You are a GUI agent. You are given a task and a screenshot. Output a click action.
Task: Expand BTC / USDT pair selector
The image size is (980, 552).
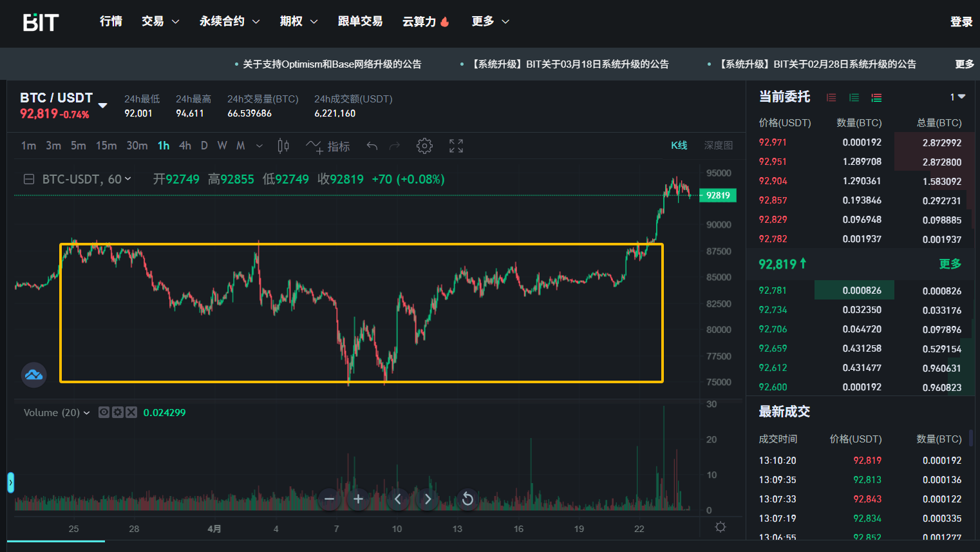[x=102, y=105]
